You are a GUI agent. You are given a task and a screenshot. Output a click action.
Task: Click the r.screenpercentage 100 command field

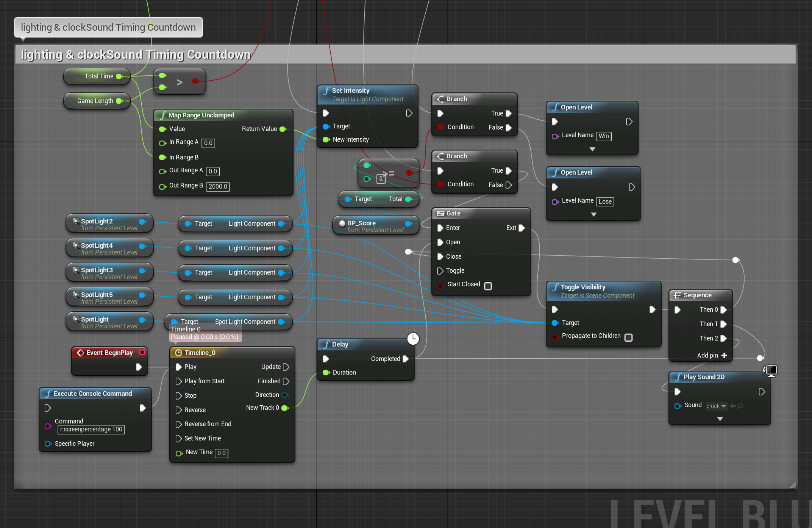coord(91,430)
